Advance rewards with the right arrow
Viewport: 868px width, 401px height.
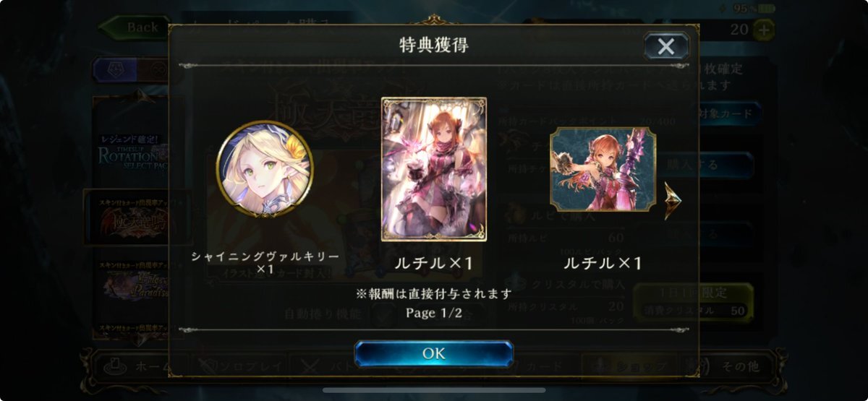pyautogui.click(x=673, y=201)
